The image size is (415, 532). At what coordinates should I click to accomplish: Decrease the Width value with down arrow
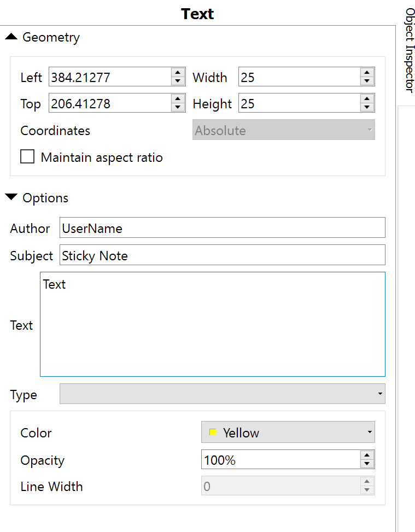(367, 81)
